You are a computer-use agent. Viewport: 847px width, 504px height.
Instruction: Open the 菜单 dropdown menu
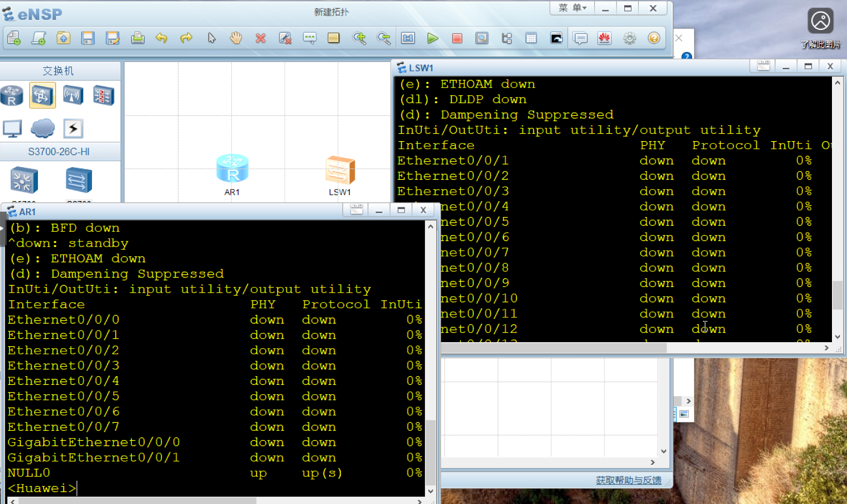tap(572, 8)
